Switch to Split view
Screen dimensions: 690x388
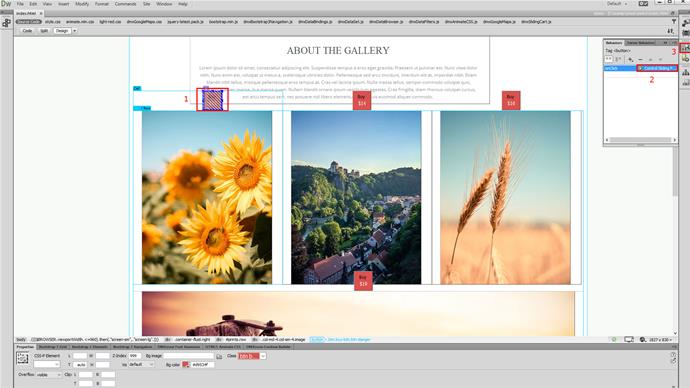44,31
